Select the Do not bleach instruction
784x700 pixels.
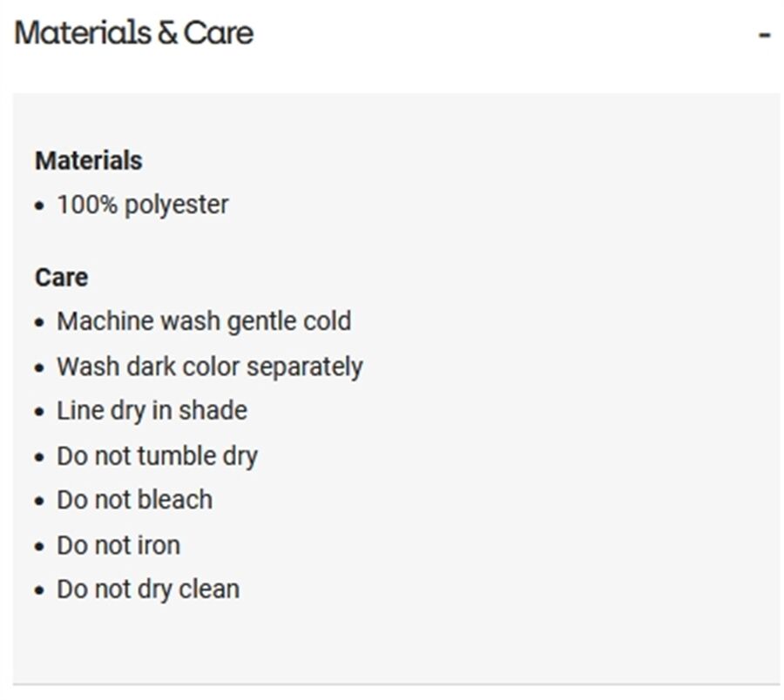(134, 500)
